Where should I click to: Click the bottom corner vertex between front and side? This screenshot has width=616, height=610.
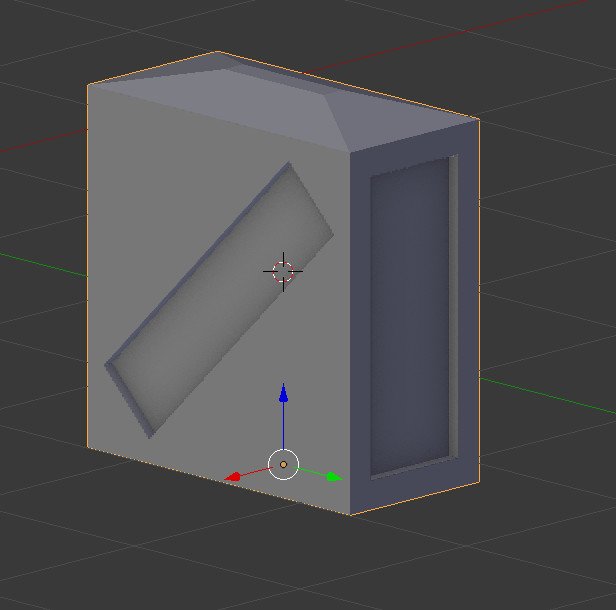click(x=350, y=514)
